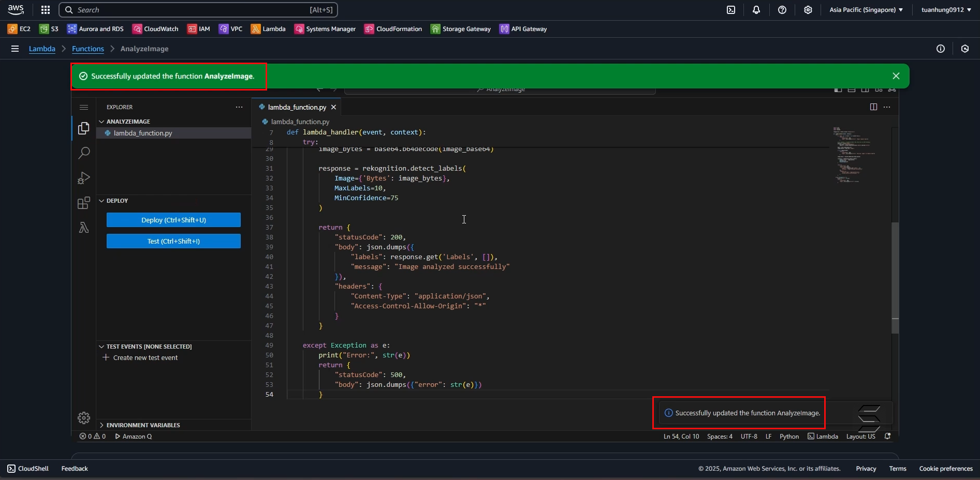Screen dimensions: 980x480
Task: Click the AWS search field
Action: coord(198,10)
